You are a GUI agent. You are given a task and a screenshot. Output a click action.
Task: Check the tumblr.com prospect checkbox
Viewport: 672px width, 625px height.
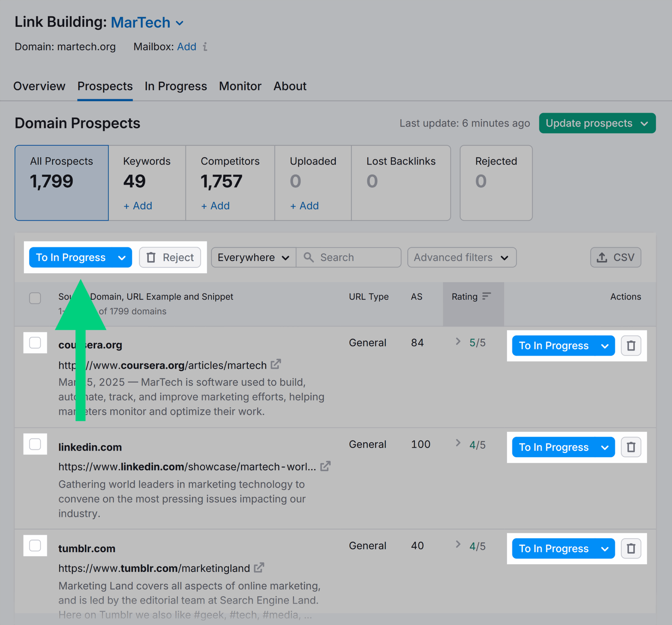pos(35,546)
